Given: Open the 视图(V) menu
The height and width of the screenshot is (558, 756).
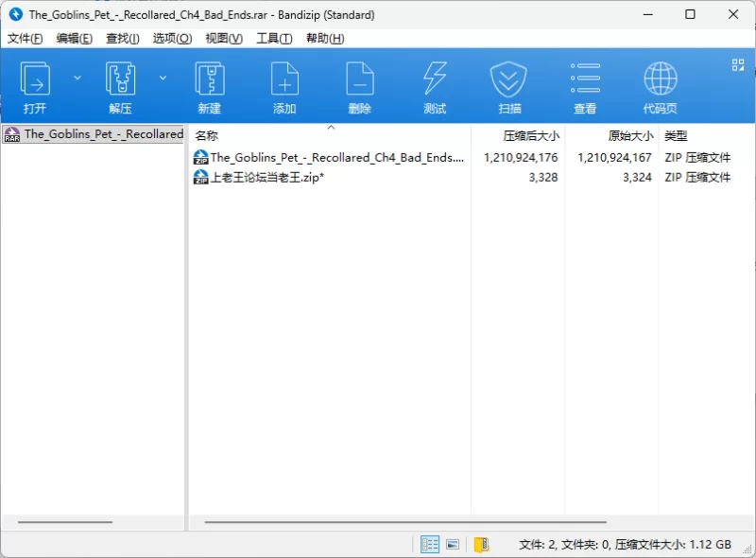Looking at the screenshot, I should pyautogui.click(x=224, y=38).
